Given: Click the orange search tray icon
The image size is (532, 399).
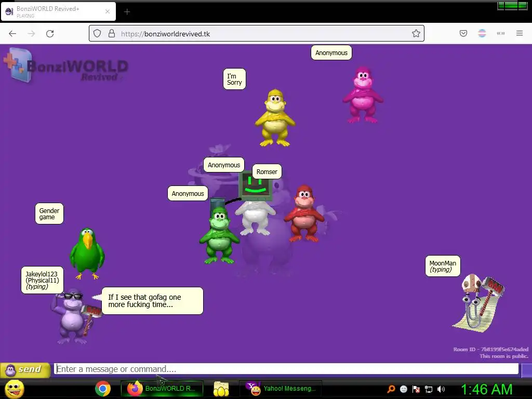Looking at the screenshot, I should (391, 389).
